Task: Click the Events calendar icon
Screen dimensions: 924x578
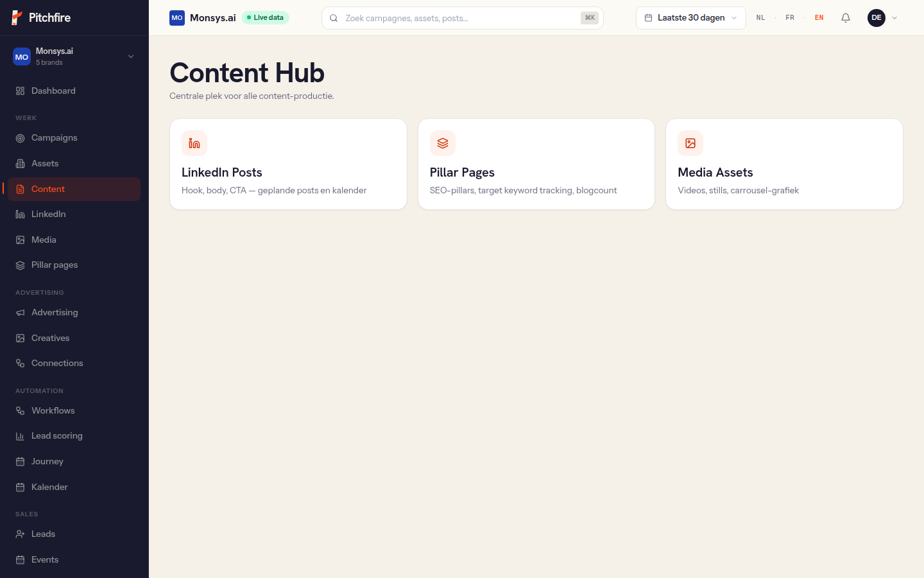Action: coord(21,560)
